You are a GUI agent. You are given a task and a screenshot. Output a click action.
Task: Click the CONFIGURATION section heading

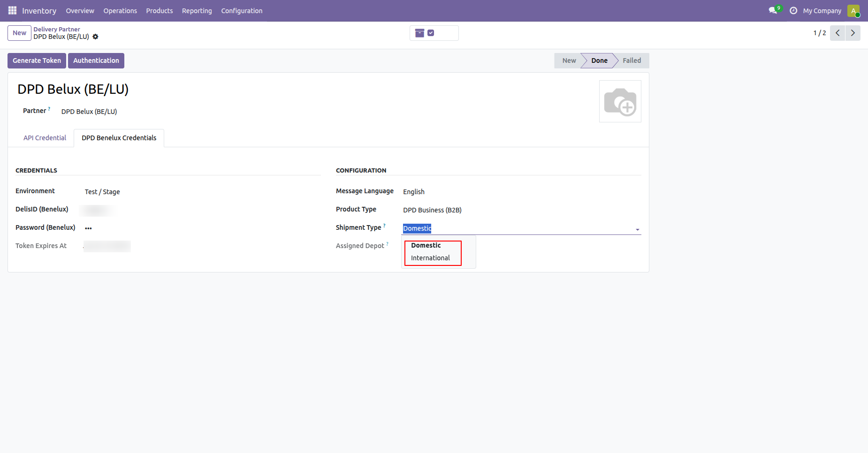[x=361, y=171]
